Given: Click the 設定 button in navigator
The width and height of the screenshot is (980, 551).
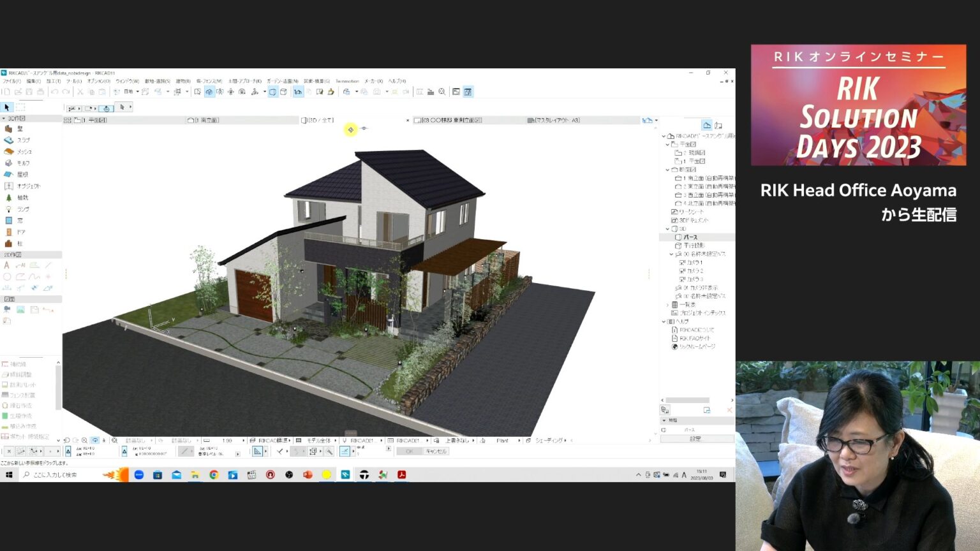Looking at the screenshot, I should point(695,439).
